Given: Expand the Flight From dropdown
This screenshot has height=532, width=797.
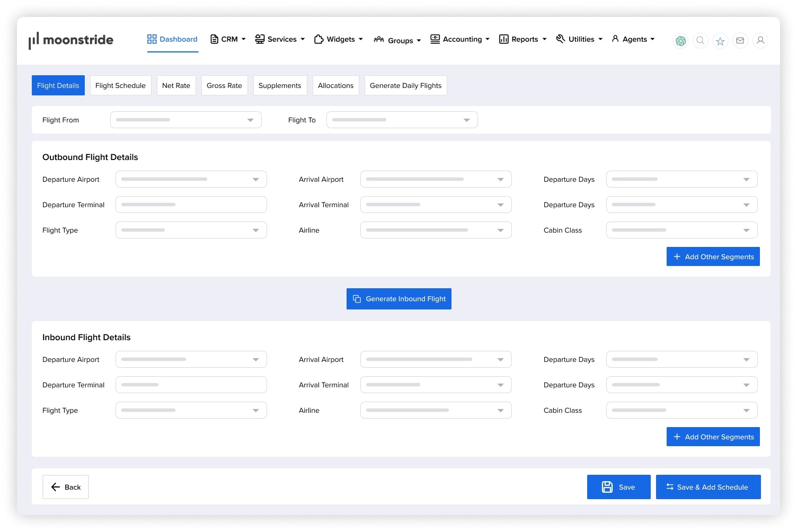Looking at the screenshot, I should coord(185,120).
